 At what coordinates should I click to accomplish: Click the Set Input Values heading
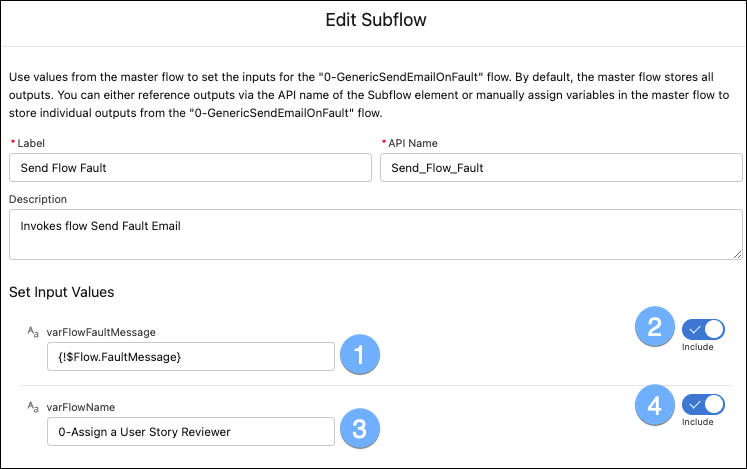[61, 292]
